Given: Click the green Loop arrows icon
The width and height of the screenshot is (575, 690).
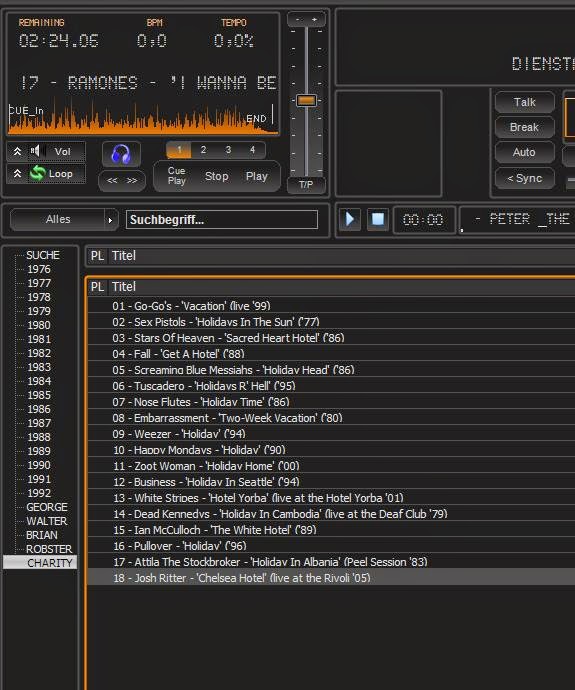Looking at the screenshot, I should 38,173.
